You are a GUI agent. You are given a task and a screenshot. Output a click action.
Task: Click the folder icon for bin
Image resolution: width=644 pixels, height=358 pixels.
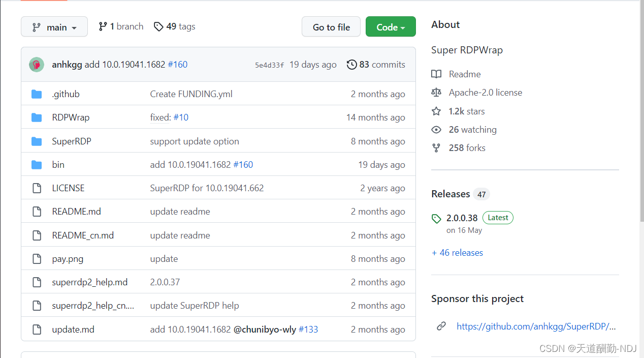(x=37, y=165)
